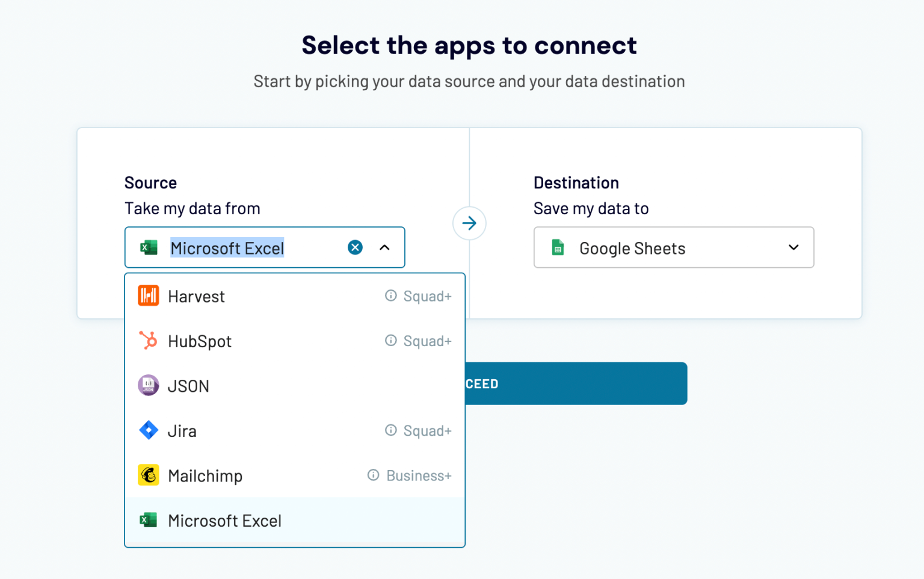Collapse the Source app dropdown chevron
The height and width of the screenshot is (579, 924).
tap(385, 247)
